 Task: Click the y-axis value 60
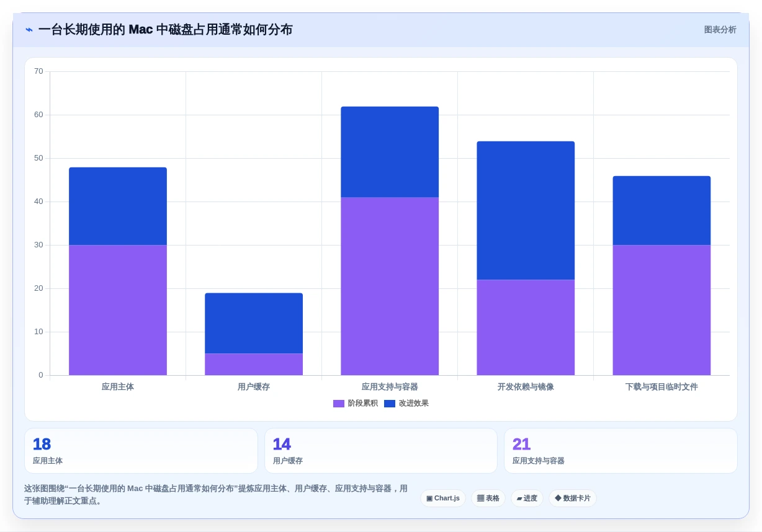click(x=38, y=115)
